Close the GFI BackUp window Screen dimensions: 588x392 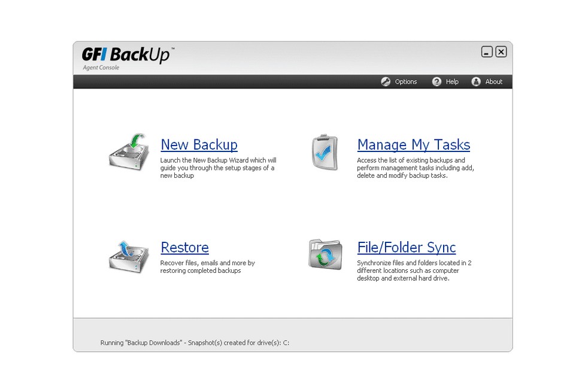(x=501, y=51)
